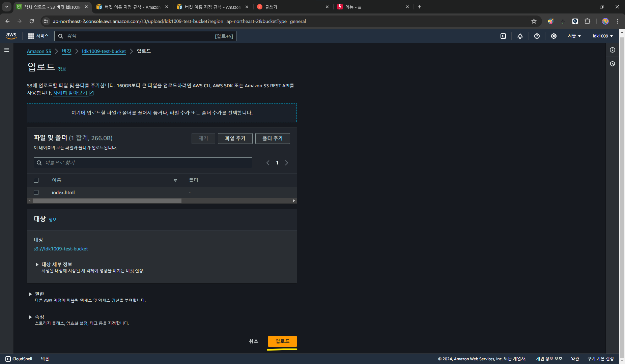This screenshot has height=364, width=625.
Task: Select all files with header checkbox
Action: tap(36, 180)
